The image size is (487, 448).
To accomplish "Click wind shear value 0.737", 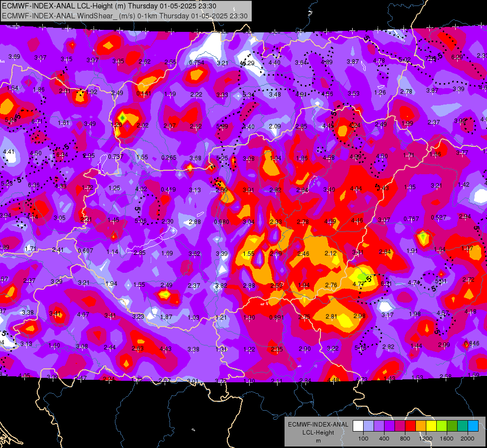I will click(x=116, y=157).
